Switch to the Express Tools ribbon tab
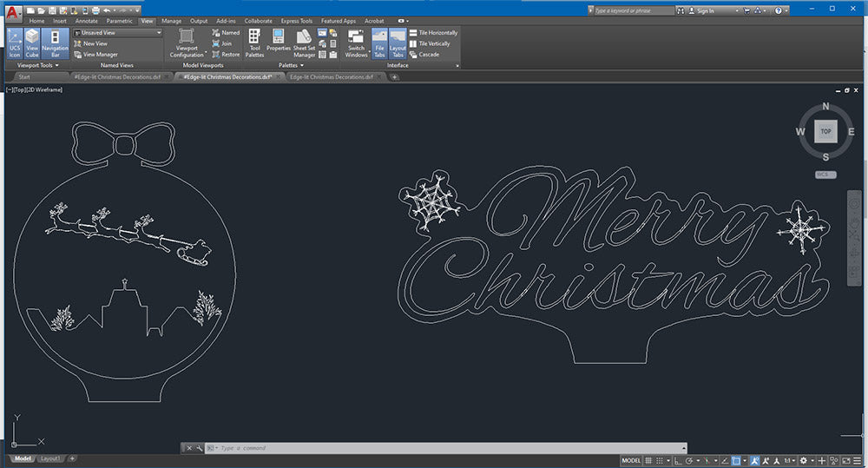The height and width of the screenshot is (468, 868). (296, 21)
